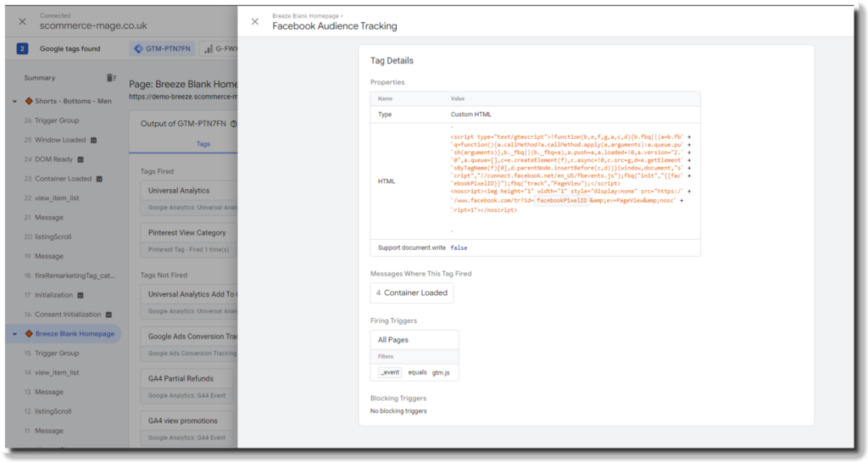Image resolution: width=868 pixels, height=462 pixels.
Task: Click the facebookPixelID variable chip in HTML
Action: [561, 200]
